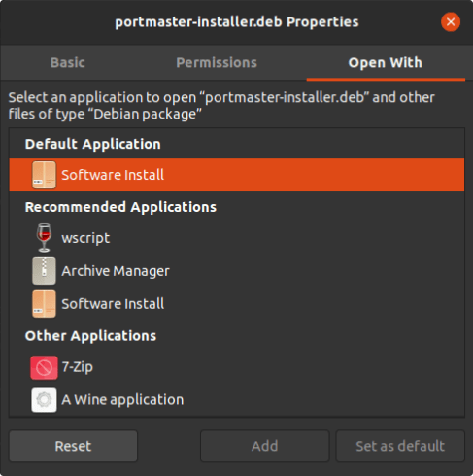Select Software Install in Recommended Applications
The height and width of the screenshot is (476, 473).
(x=237, y=304)
